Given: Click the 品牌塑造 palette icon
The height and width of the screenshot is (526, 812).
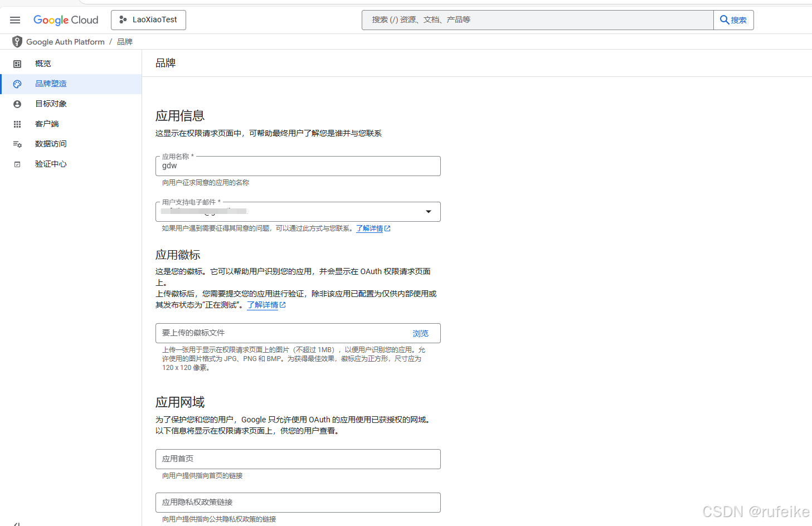Looking at the screenshot, I should [x=17, y=84].
